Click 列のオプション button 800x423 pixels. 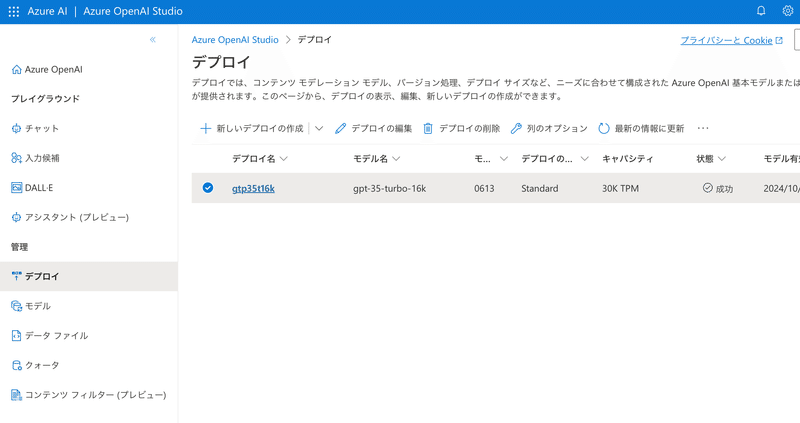(549, 129)
